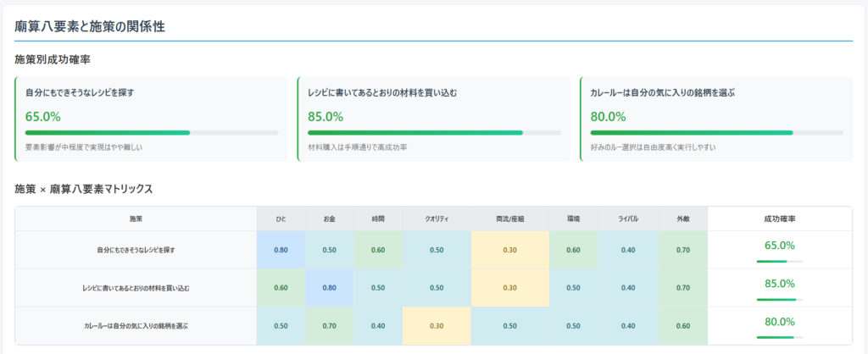This screenshot has height=354, width=868.
Task: Select the お金 column header
Action: point(329,218)
